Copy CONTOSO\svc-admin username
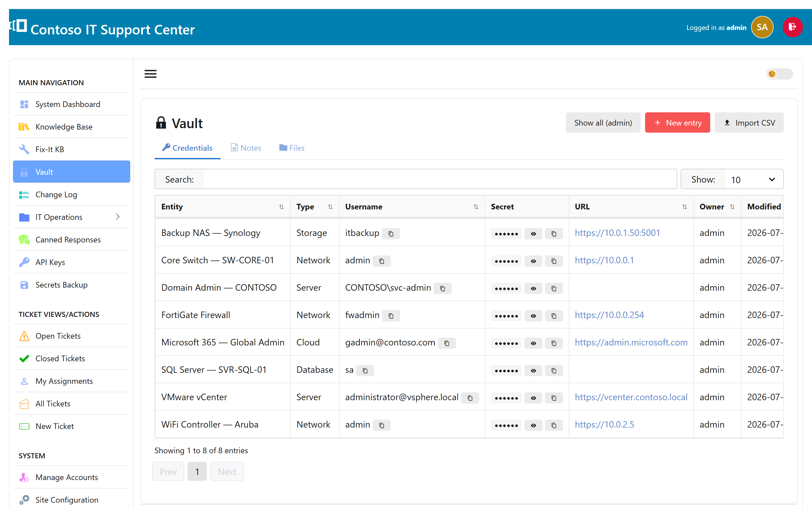 tap(443, 288)
